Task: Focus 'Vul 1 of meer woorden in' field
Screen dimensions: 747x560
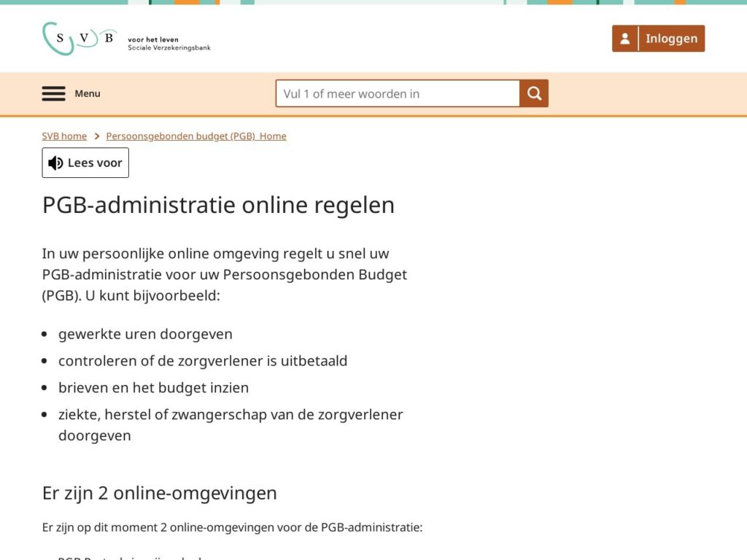Action: pos(398,93)
